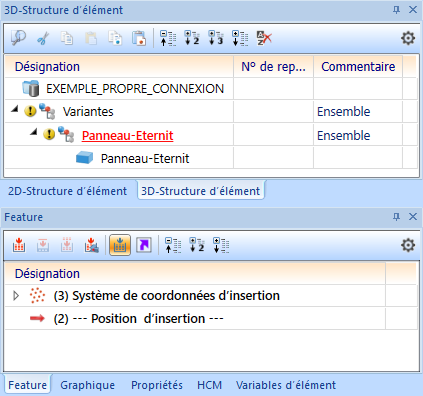Expand structure to level 3
Image resolution: width=423 pixels, height=396 pixels.
[216, 38]
